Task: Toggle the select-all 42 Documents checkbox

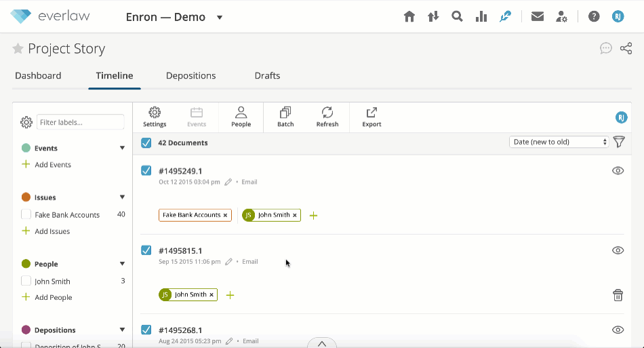Action: (x=146, y=142)
